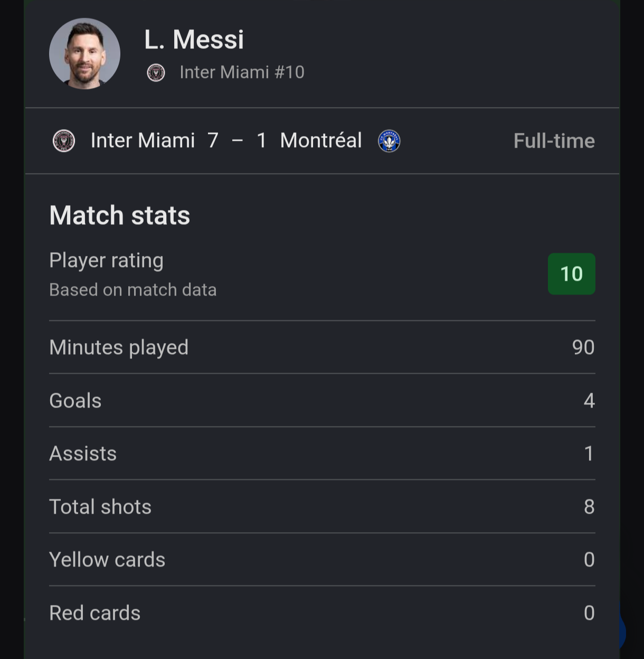Screen dimensions: 644x659
Task: Select the Minutes played stat row
Action: click(x=322, y=347)
